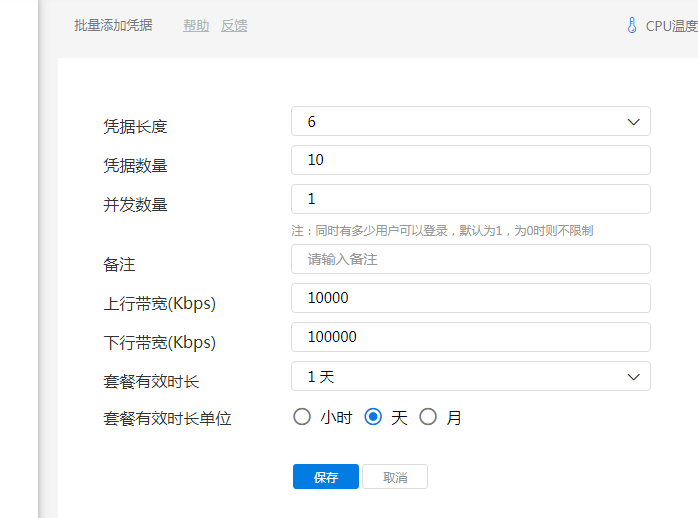Click the CPU温度 status text
This screenshot has width=698, height=518.
click(671, 26)
